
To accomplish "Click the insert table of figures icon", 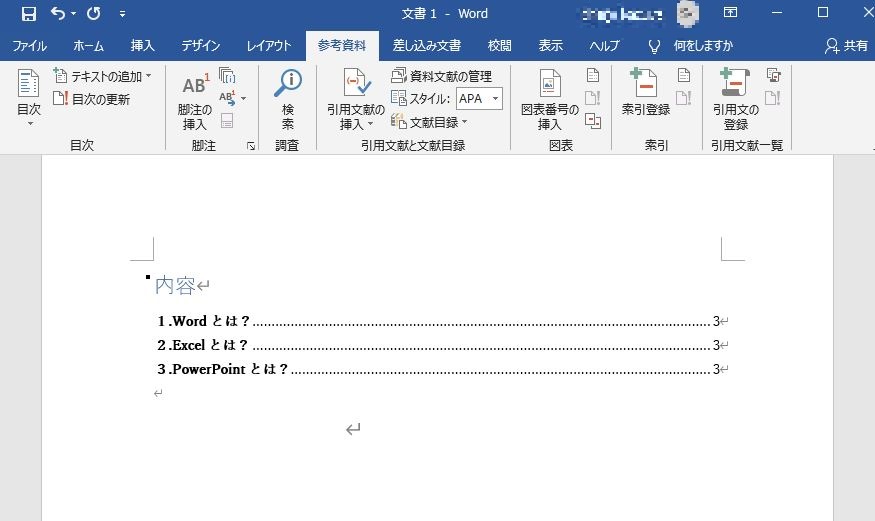I will (593, 75).
